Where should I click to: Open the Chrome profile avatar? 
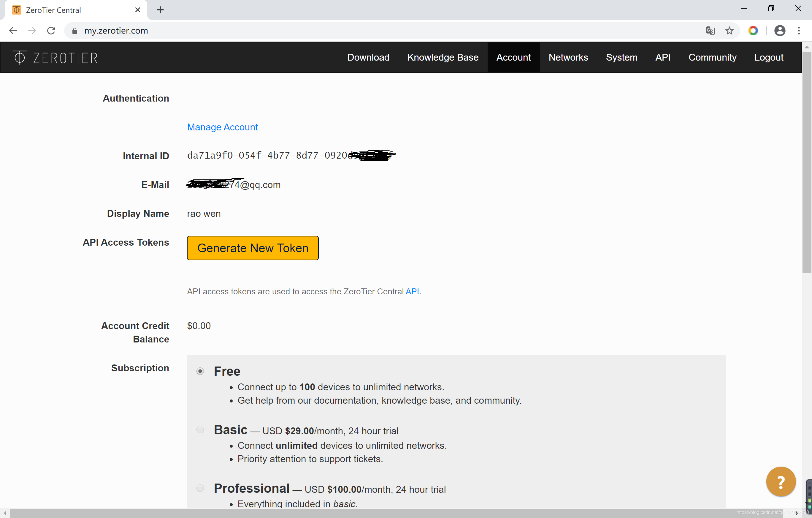point(780,31)
